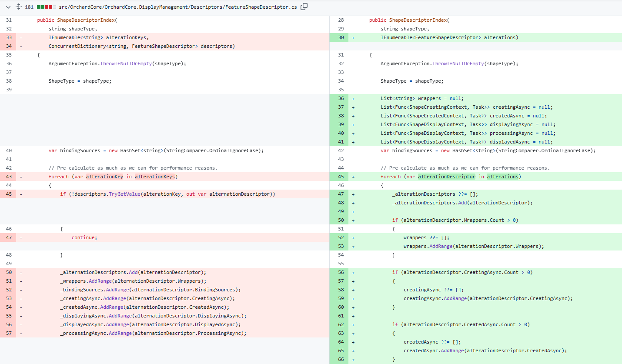Click 'foreach (var alterationDescriptor in alterations)' line

[x=451, y=177]
